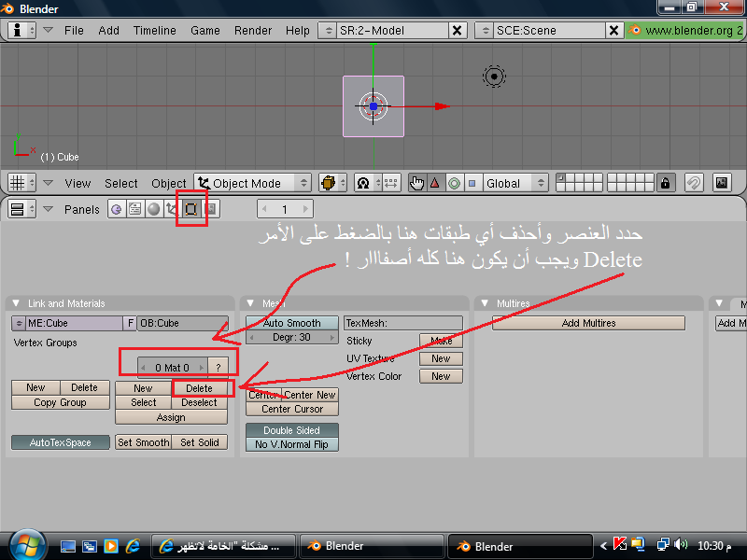Toggle Double Sided
The image size is (747, 560).
click(x=292, y=430)
